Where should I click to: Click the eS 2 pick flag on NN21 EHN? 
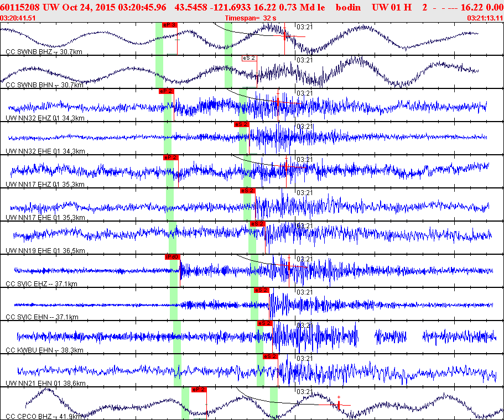pos(270,356)
